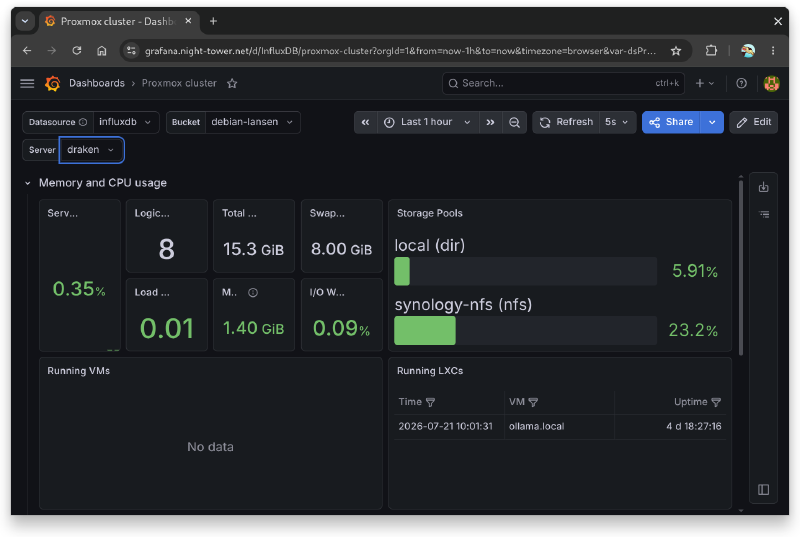Collapse the Memory and CPU usage row
The width and height of the screenshot is (800, 537).
[28, 183]
